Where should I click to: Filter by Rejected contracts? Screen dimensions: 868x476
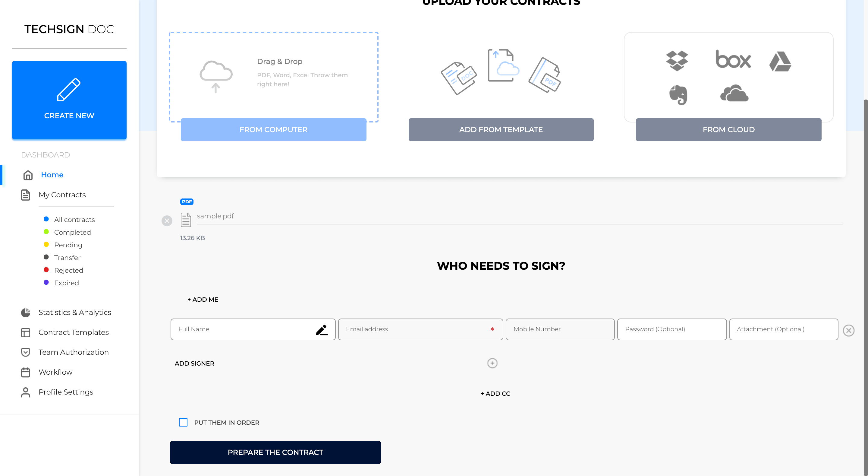[x=68, y=270]
